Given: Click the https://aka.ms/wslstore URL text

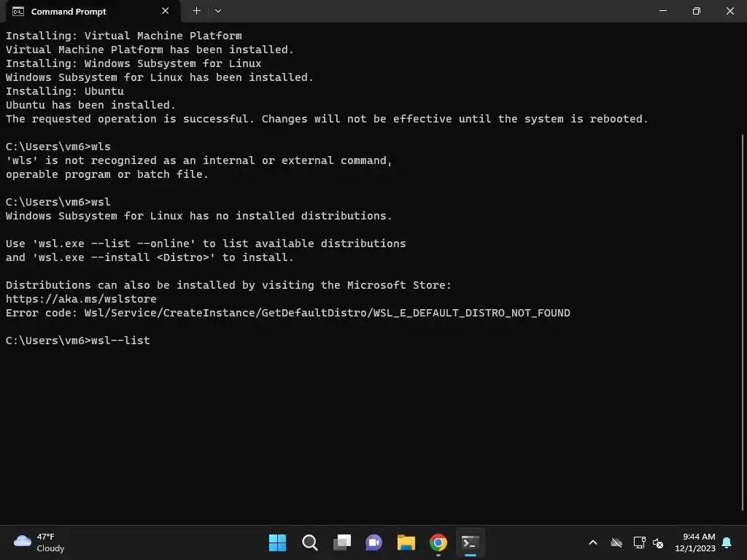Looking at the screenshot, I should 81,299.
